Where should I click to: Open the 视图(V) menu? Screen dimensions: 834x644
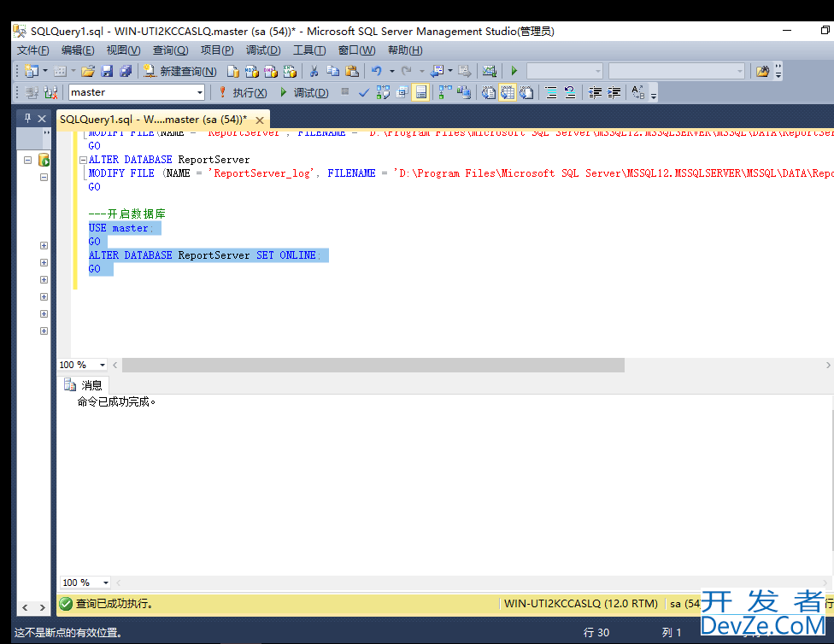pos(123,50)
